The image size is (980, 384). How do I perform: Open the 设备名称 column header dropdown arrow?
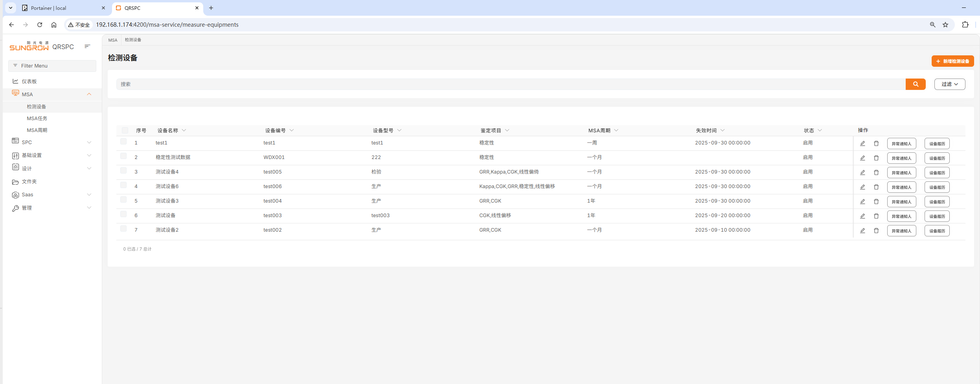[x=184, y=130]
